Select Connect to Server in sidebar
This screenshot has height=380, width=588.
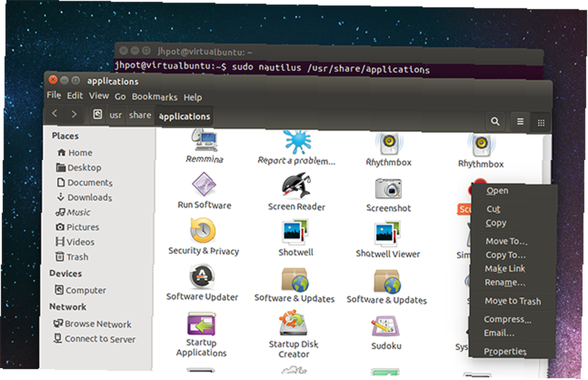click(x=94, y=339)
